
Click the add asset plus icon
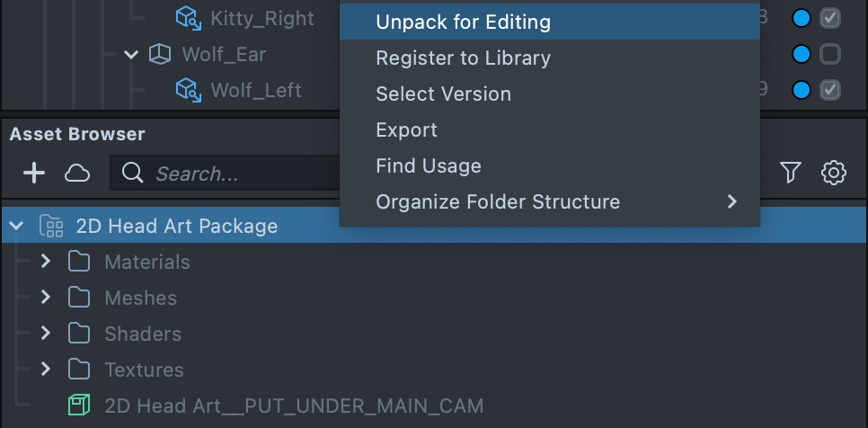point(34,173)
